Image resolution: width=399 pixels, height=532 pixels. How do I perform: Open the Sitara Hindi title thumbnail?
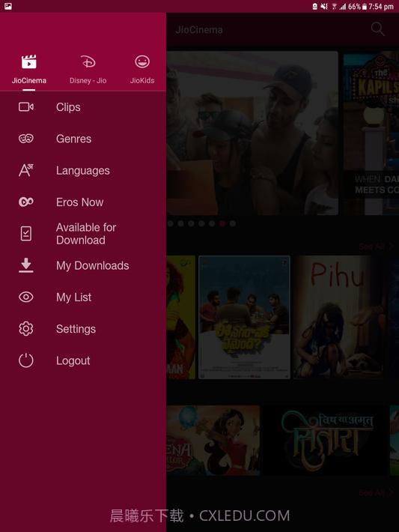point(326,440)
